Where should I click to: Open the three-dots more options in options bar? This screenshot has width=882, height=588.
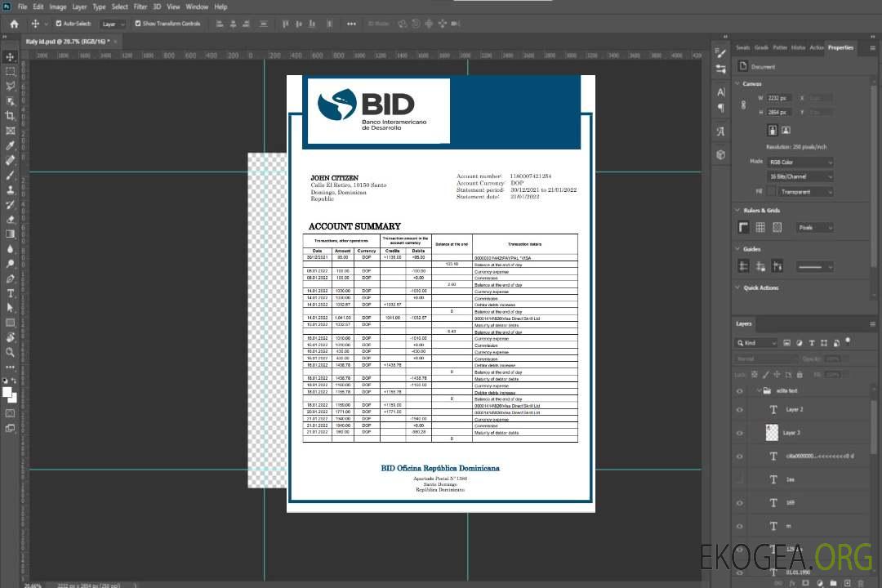(351, 24)
